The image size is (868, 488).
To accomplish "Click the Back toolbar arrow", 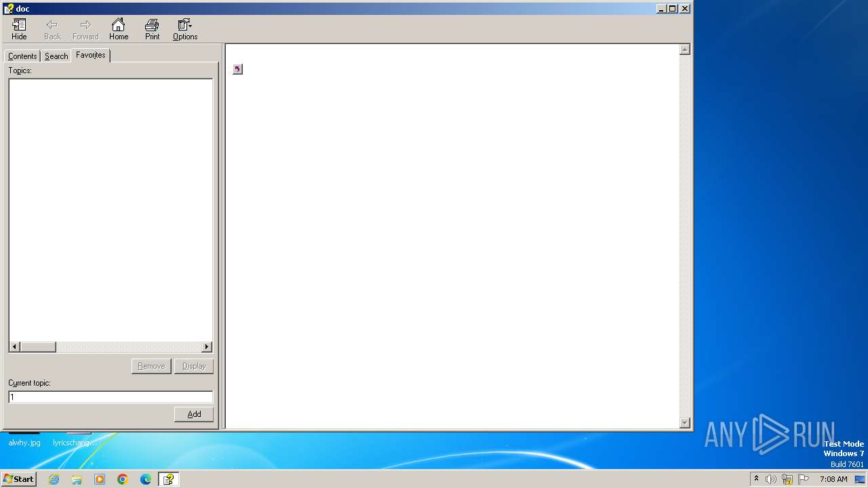I will tap(52, 29).
